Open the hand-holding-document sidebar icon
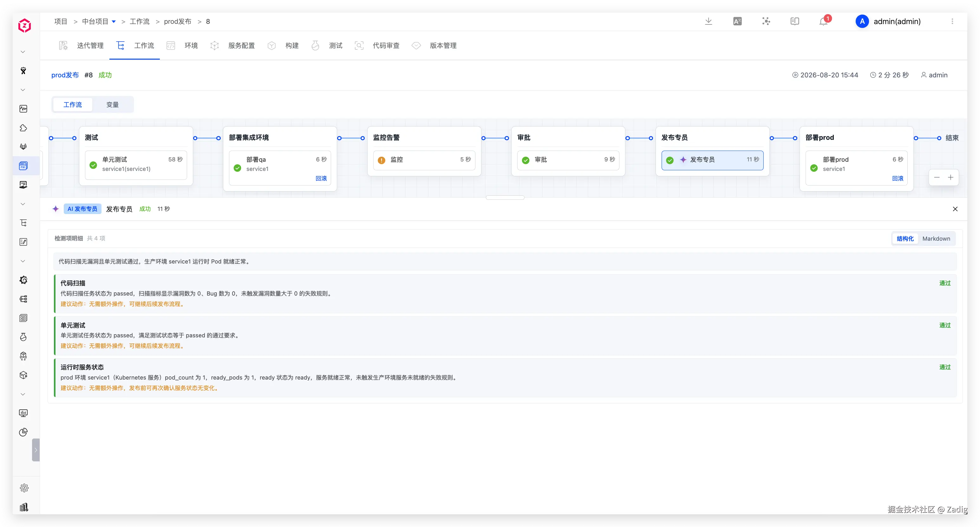The height and width of the screenshot is (527, 980). 23,185
